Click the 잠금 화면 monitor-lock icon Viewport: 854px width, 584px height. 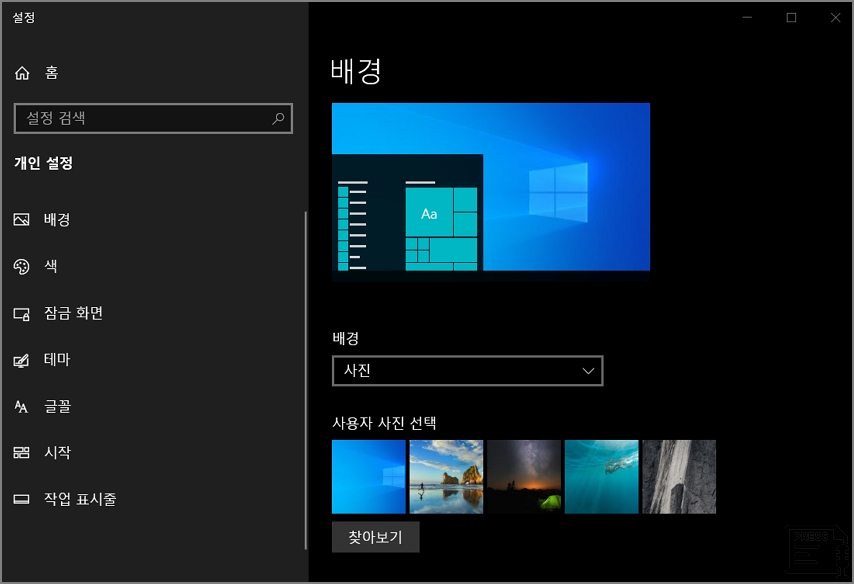point(21,314)
